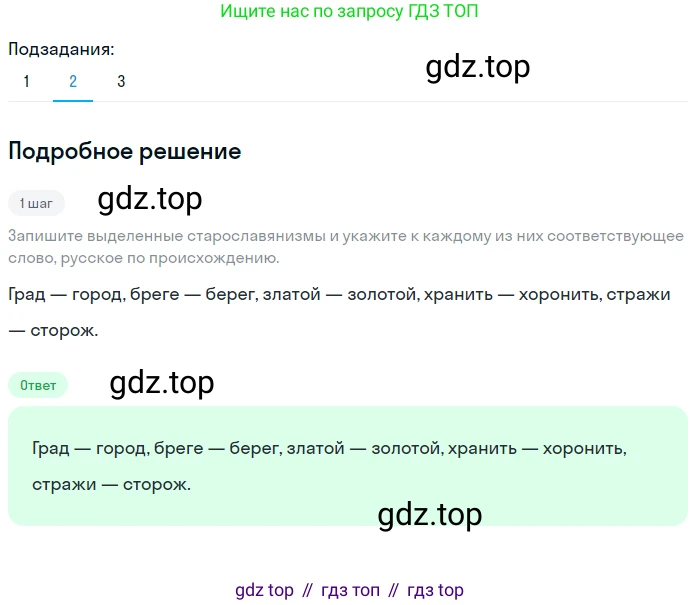Click the '1 шаг' step badge
The width and height of the screenshot is (700, 605).
[x=36, y=203]
